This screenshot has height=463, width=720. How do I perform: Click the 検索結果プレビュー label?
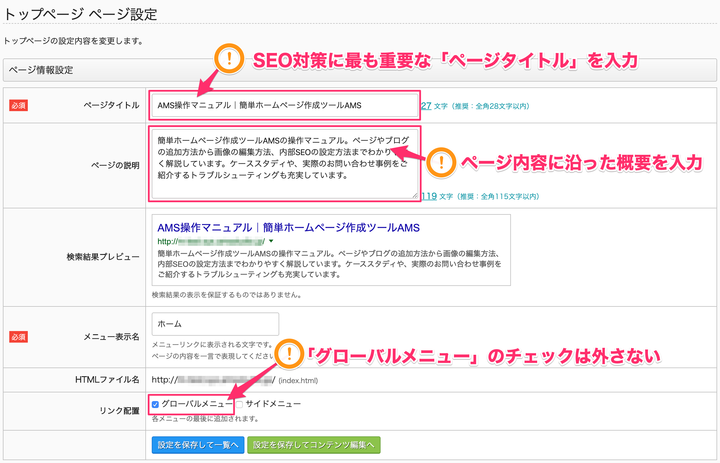(x=103, y=257)
